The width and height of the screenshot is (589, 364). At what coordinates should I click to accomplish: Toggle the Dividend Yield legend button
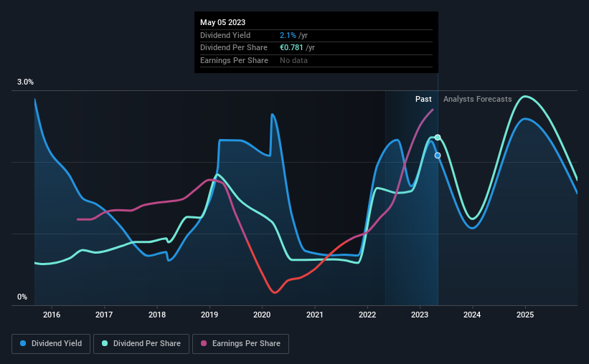point(51,343)
